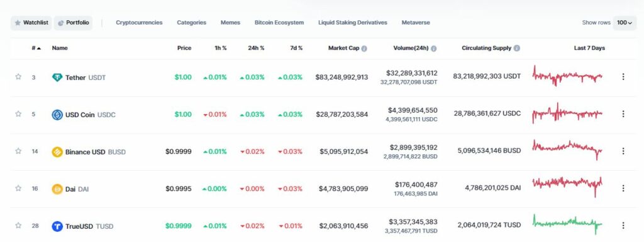
Task: Sort by rank number column header
Action: tap(36, 48)
